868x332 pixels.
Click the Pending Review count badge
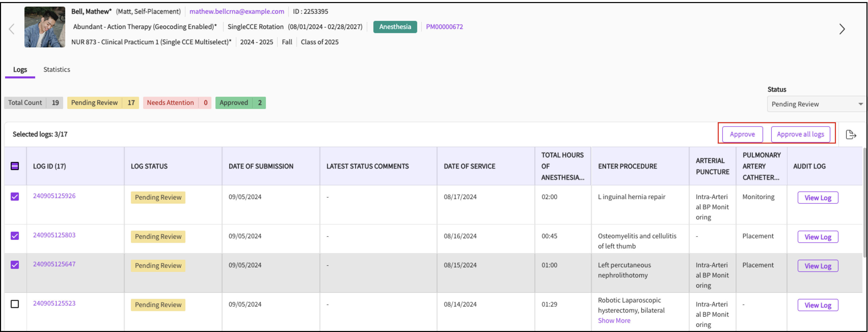[103, 103]
